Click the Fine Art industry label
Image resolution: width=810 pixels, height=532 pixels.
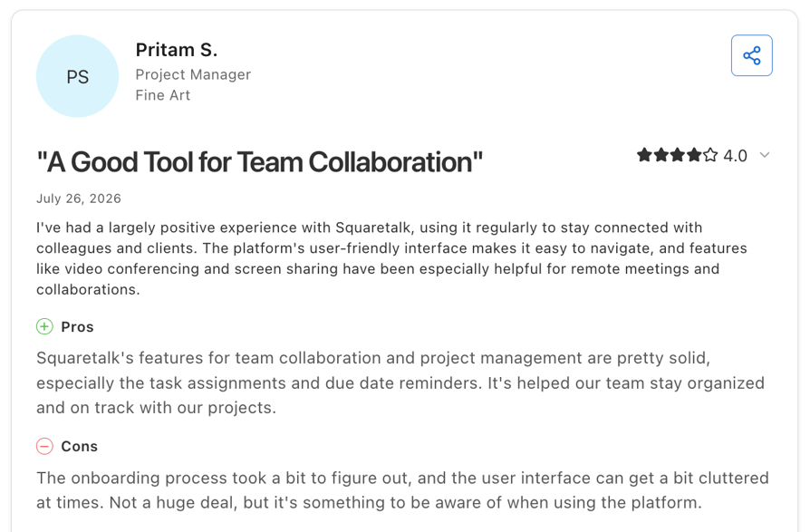[x=163, y=95]
